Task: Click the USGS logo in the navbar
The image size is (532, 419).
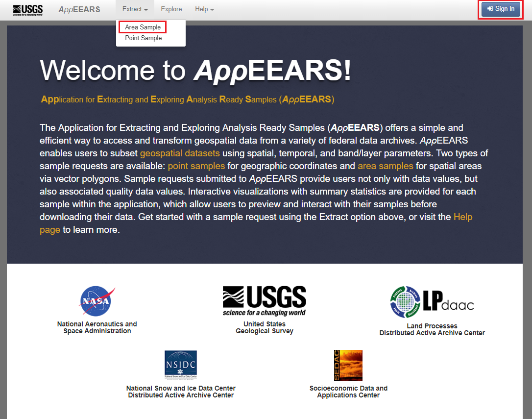Action: tap(28, 10)
